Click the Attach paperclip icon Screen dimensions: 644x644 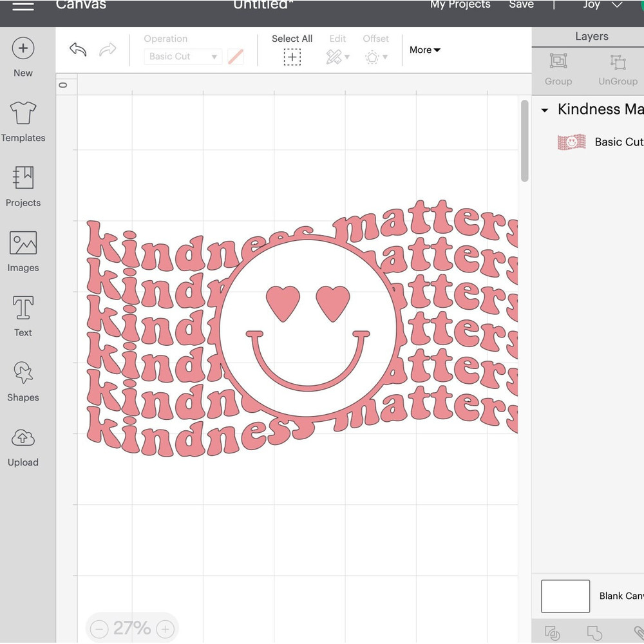pos(639,632)
